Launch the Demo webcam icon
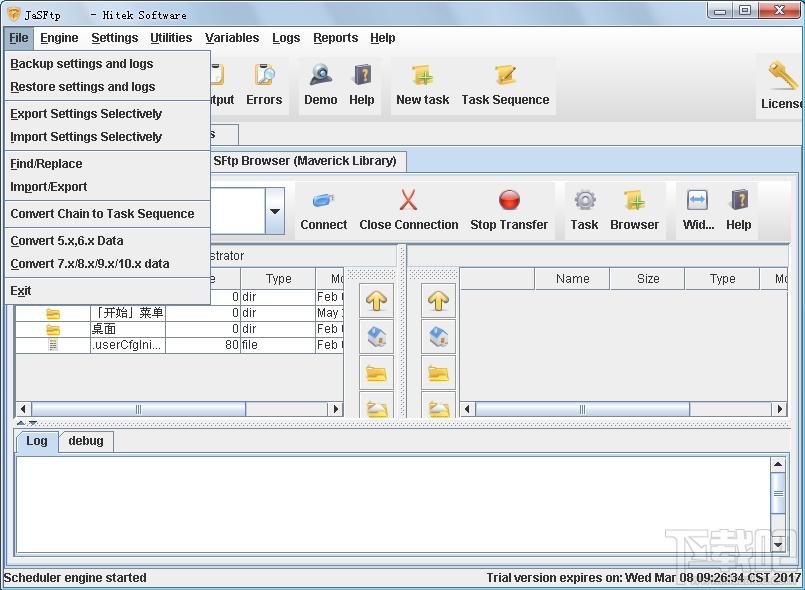This screenshot has width=805, height=590. 320,85
